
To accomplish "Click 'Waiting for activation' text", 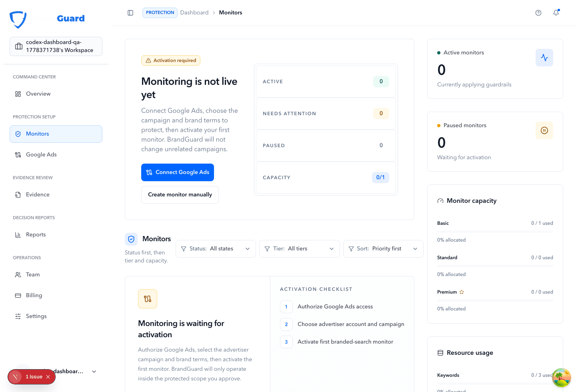I will click(x=464, y=158).
